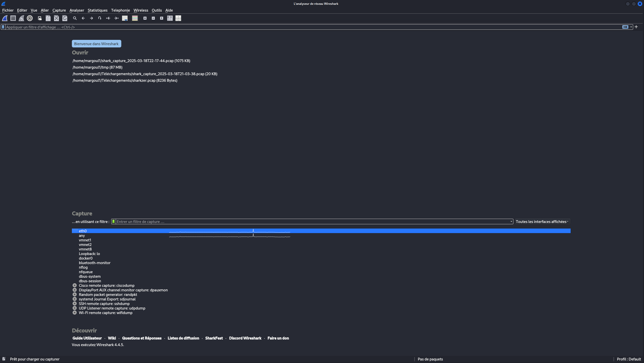
Task: Open Questions et Réponses link
Action: (142, 338)
